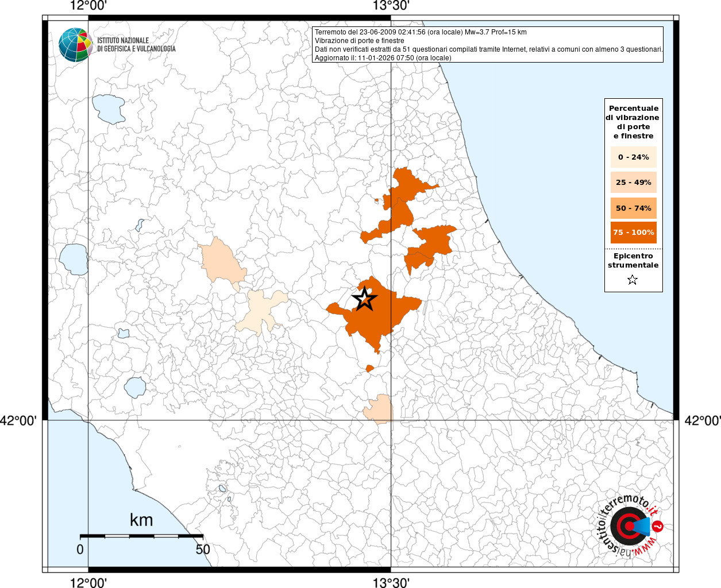The image size is (721, 588).
Task: Click 'Istituto Nazionale di Geofisica e Vulcanologia' text
Action: tap(136, 45)
